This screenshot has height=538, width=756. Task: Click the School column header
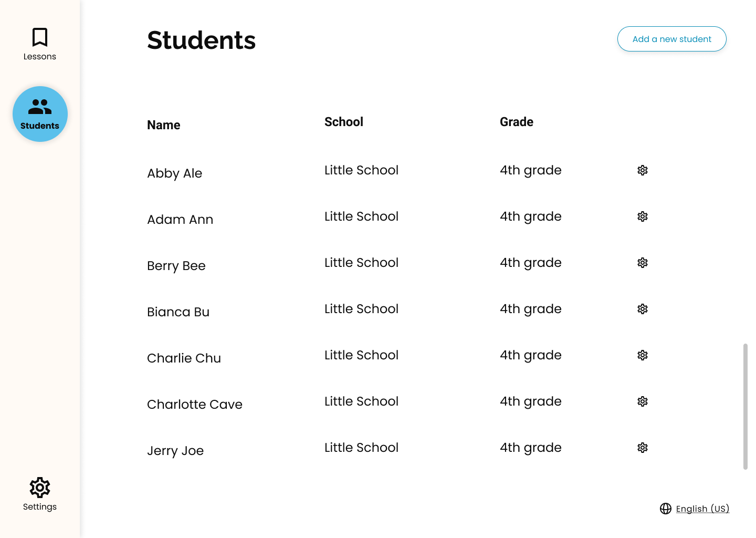tap(344, 122)
